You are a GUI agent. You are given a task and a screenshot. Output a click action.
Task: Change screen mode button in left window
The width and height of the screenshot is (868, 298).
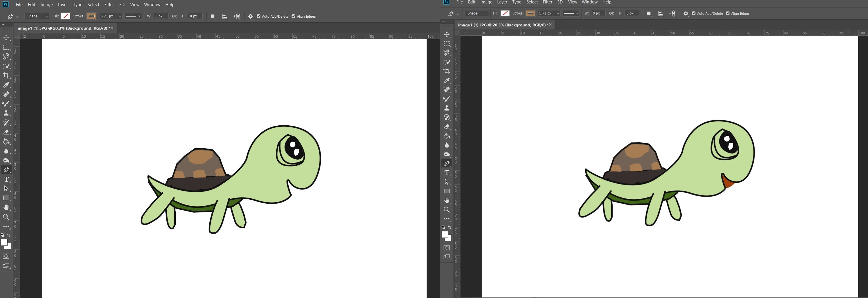click(x=6, y=265)
